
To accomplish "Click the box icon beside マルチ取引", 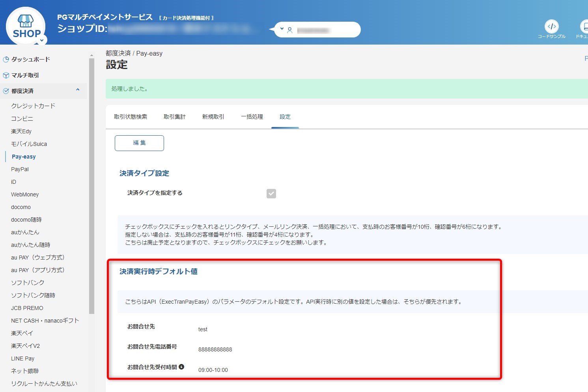I will (6, 75).
